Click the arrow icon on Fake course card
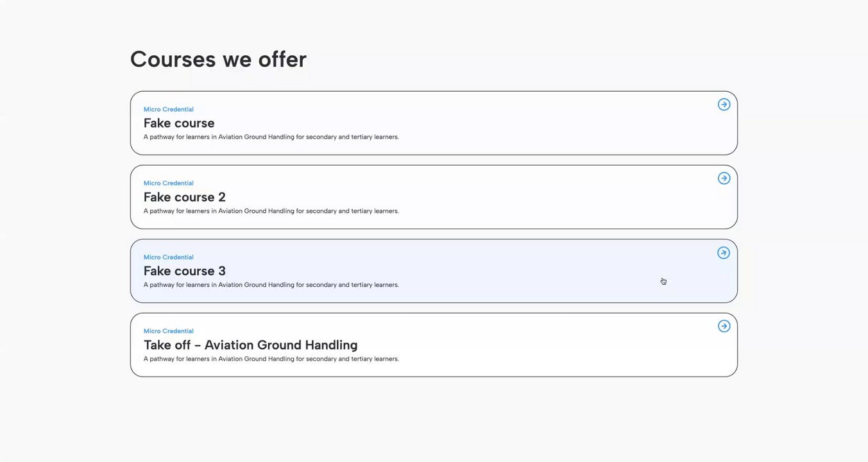The image size is (868, 462). [x=724, y=105]
